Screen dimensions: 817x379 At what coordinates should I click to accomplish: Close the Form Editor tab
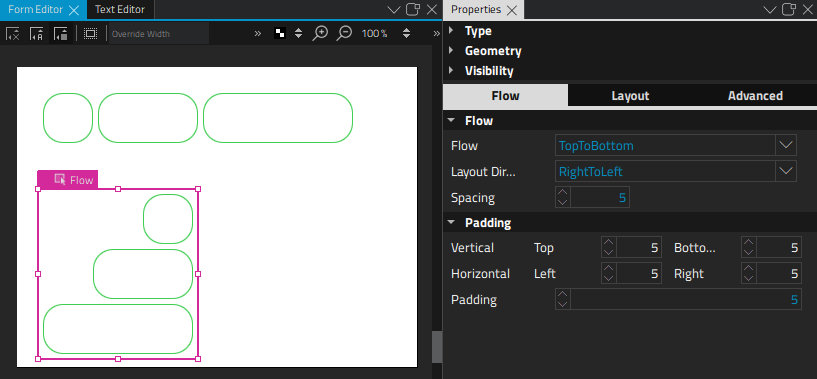pyautogui.click(x=74, y=10)
